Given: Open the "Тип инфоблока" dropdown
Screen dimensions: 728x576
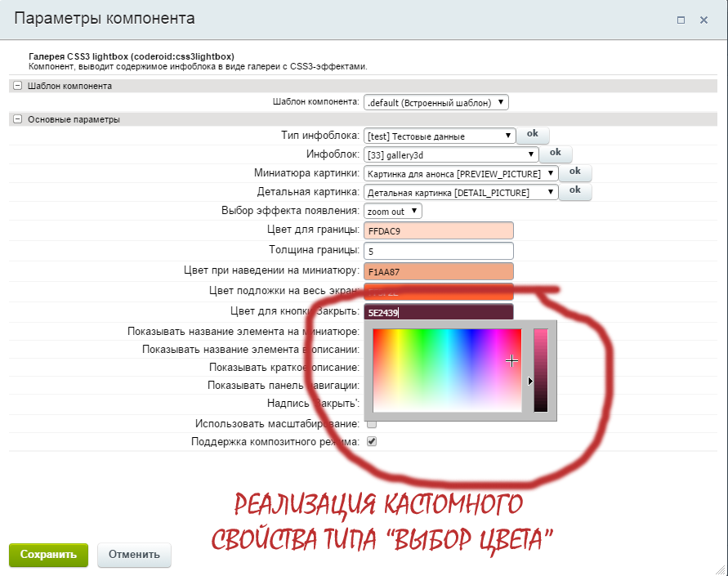Looking at the screenshot, I should coord(440,136).
